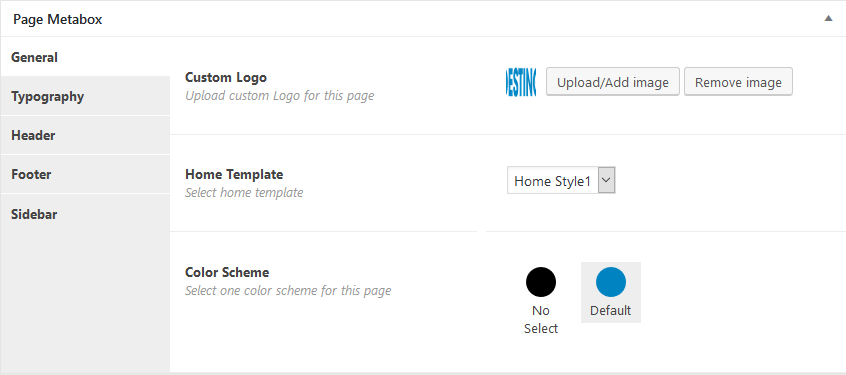This screenshot has width=846, height=375.
Task: Click the Custom Logo field label
Action: pyautogui.click(x=226, y=77)
